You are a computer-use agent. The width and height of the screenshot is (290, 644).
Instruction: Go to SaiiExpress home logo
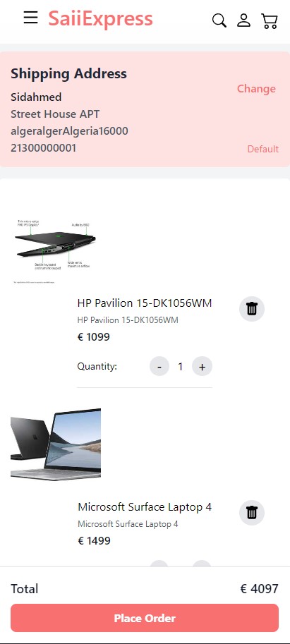pyautogui.click(x=101, y=19)
